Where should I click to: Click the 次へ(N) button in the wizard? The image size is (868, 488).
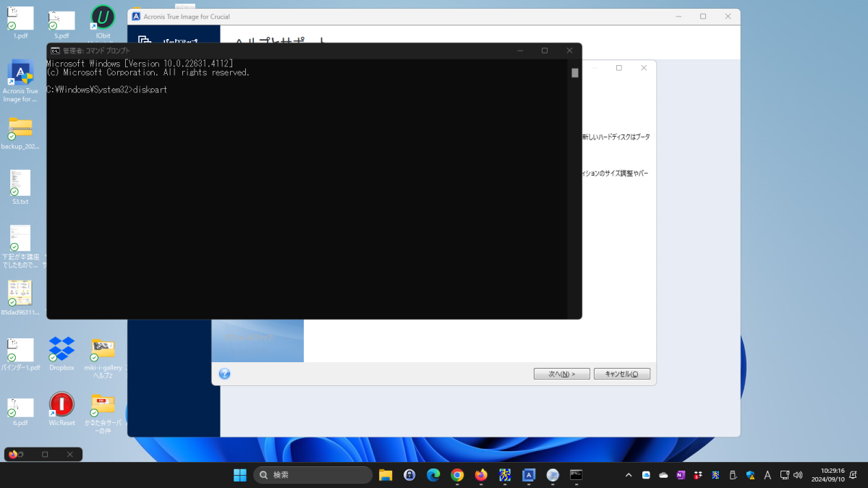561,374
